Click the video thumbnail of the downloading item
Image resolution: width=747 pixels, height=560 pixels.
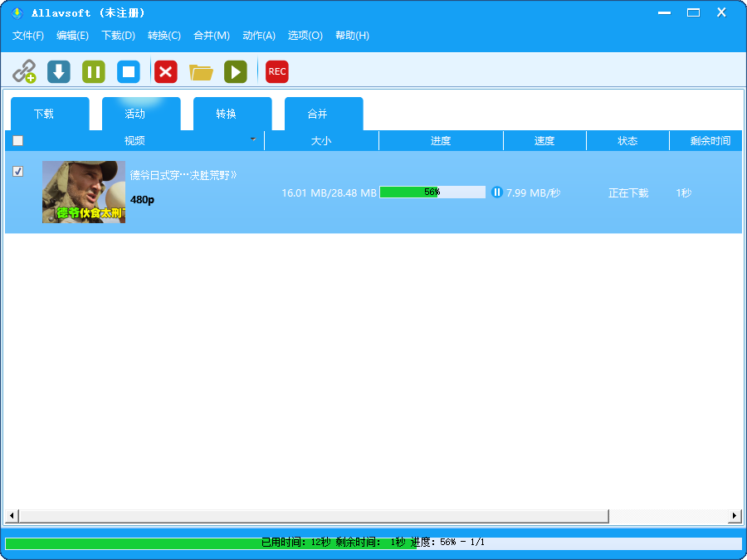(83, 192)
